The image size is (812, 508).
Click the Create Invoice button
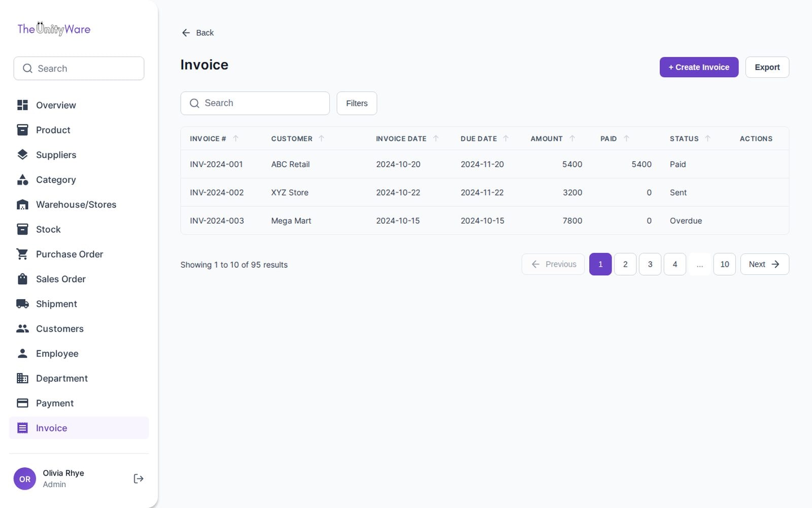coord(699,67)
